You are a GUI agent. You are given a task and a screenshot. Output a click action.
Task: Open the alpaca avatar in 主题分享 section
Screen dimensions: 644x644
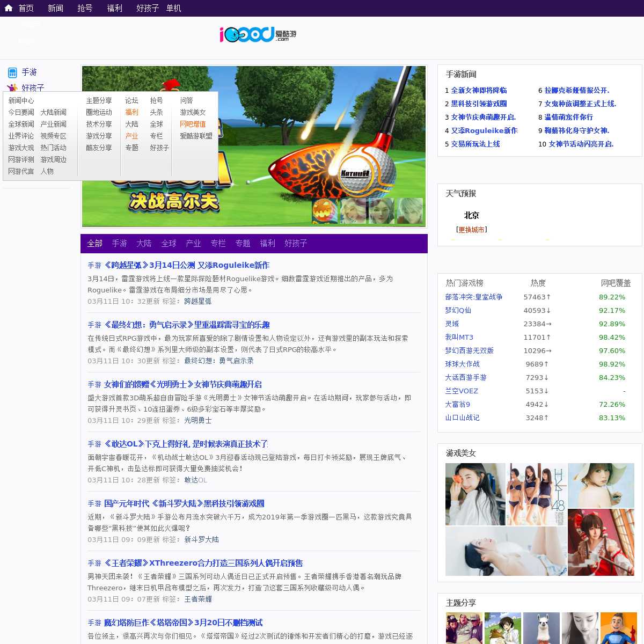point(541,628)
